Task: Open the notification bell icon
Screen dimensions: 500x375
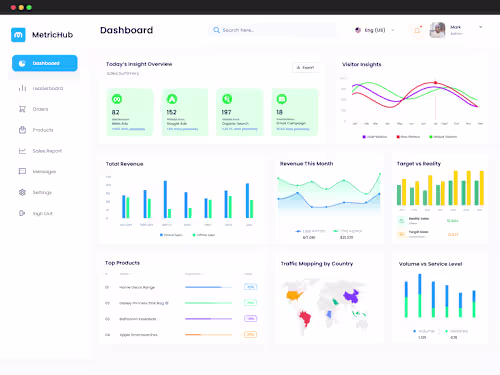Action: point(417,30)
